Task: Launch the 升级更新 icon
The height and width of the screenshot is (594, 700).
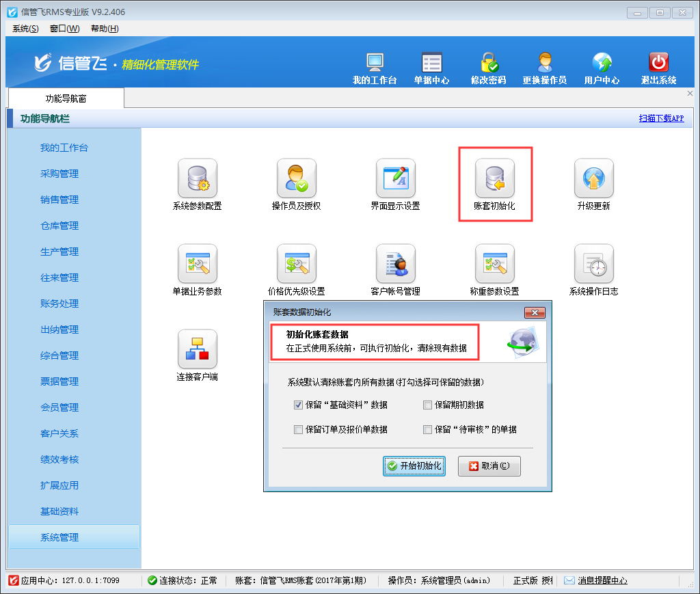Action: point(593,179)
